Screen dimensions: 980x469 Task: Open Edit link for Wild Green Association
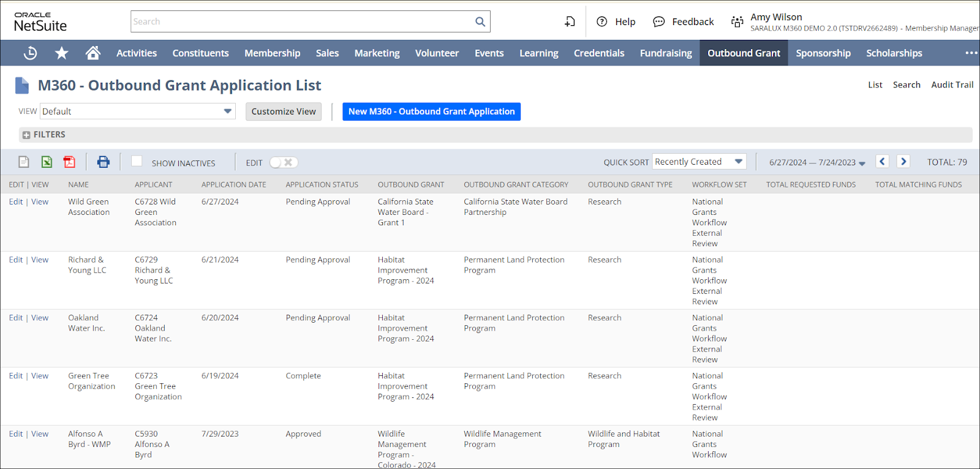[15, 201]
